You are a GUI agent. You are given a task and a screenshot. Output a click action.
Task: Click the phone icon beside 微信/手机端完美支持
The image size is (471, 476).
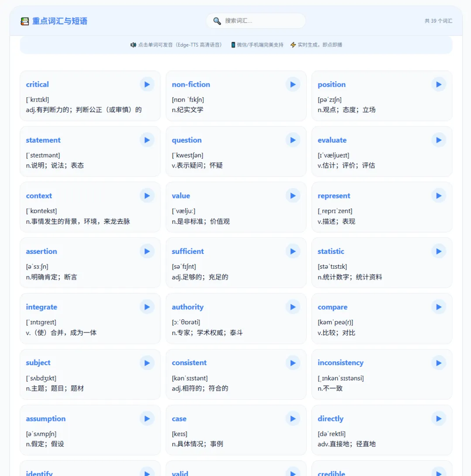(x=233, y=45)
